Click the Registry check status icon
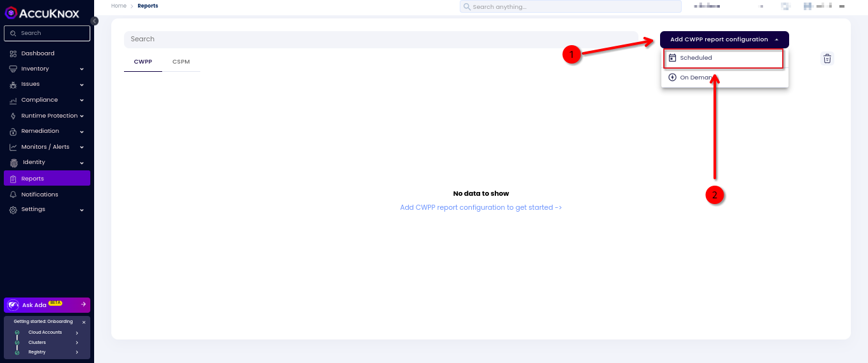 pyautogui.click(x=17, y=352)
